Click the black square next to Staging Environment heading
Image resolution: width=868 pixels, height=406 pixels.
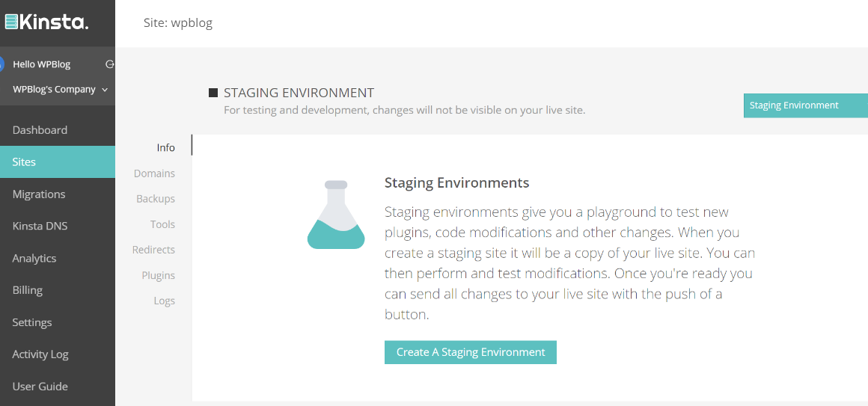click(213, 93)
